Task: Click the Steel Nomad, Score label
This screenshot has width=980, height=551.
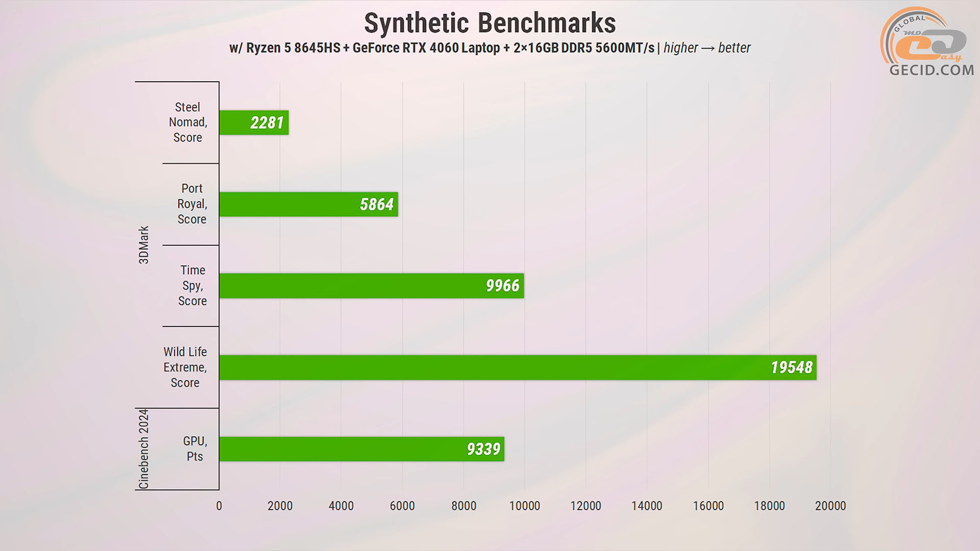Action: pos(188,122)
